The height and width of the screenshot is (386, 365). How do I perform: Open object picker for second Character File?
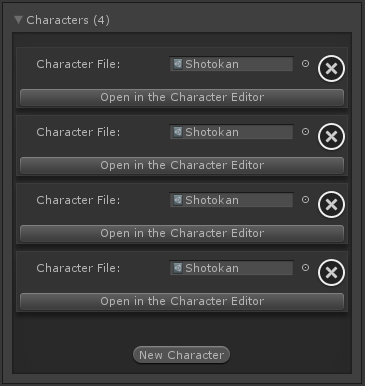(x=305, y=132)
